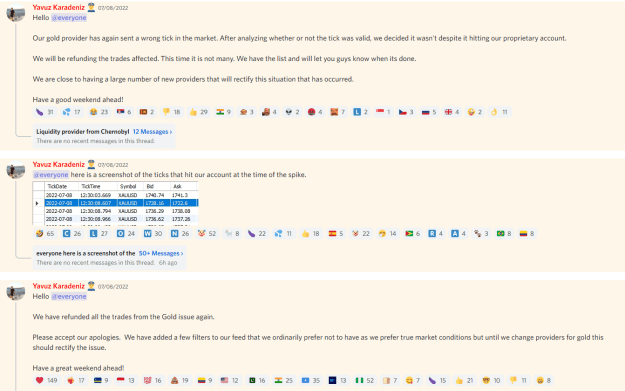
Task: Click @everyone mention in the refunded trades message
Action: tap(69, 296)
